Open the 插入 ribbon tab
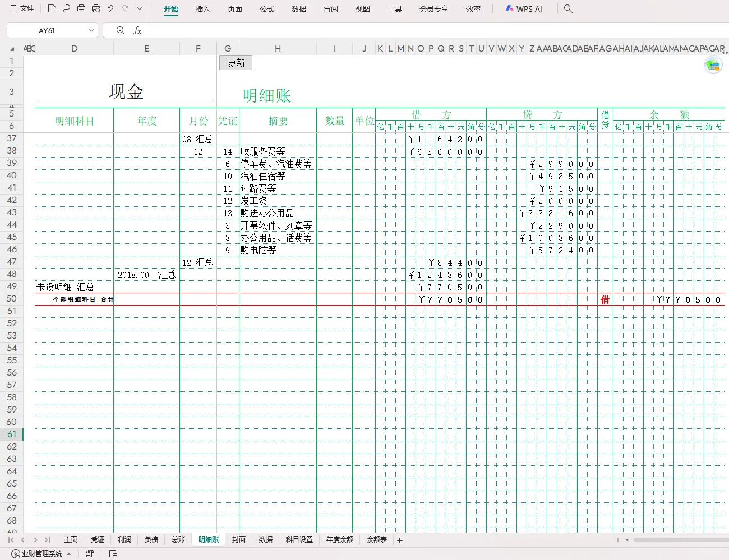This screenshot has height=560, width=729. (203, 9)
